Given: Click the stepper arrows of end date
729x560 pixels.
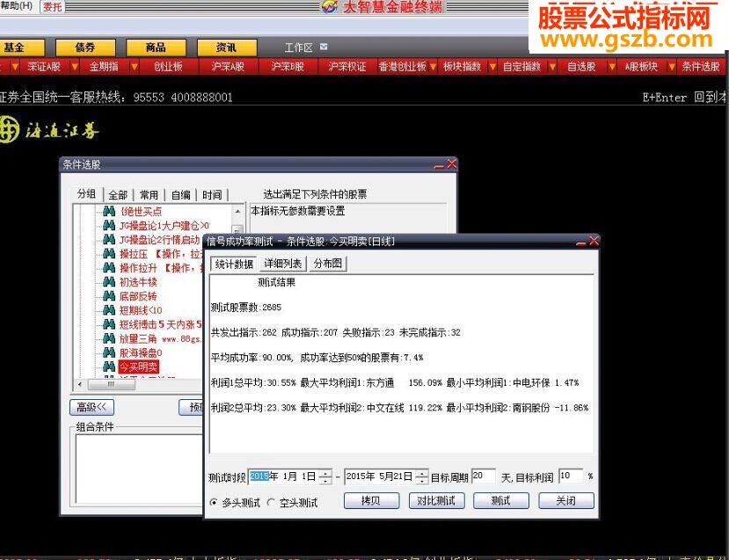Looking at the screenshot, I should point(422,476).
